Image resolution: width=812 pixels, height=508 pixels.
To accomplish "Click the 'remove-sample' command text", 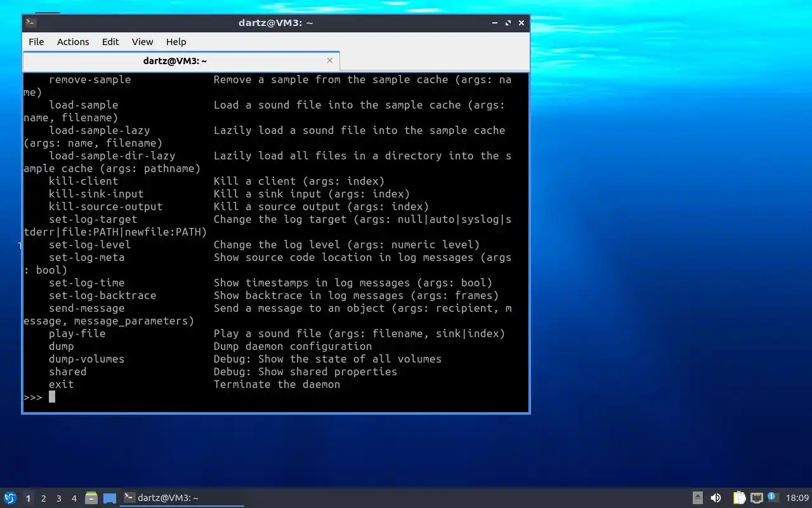I will click(90, 79).
